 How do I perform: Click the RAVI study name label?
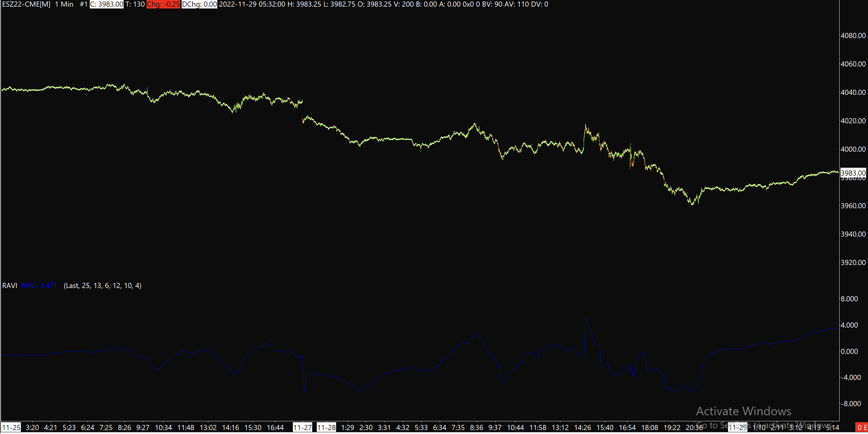[9, 285]
